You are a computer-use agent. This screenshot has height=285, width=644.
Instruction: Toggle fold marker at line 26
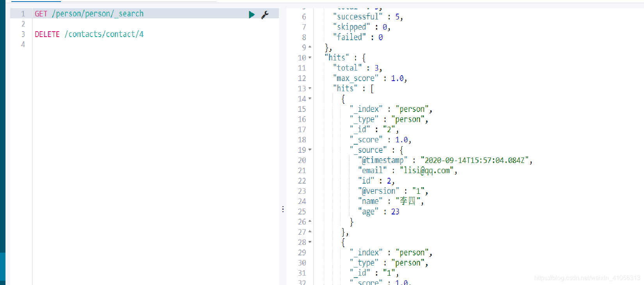click(x=310, y=221)
